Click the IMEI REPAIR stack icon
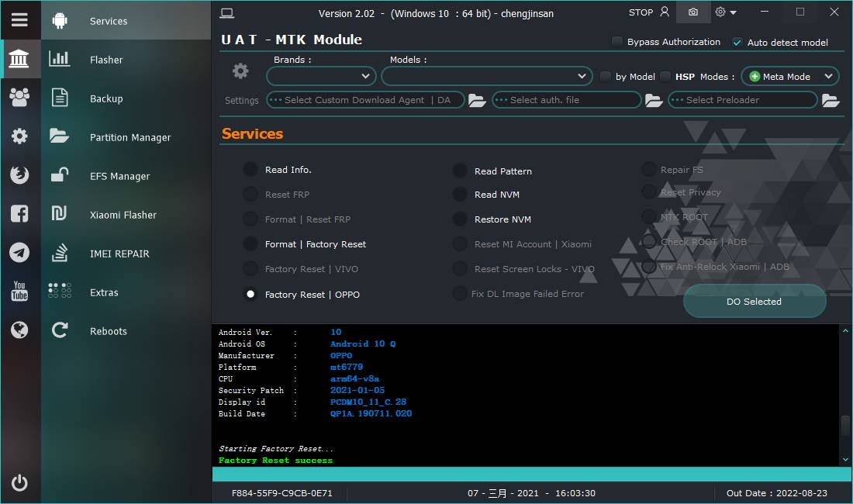853x504 pixels. coord(59,253)
